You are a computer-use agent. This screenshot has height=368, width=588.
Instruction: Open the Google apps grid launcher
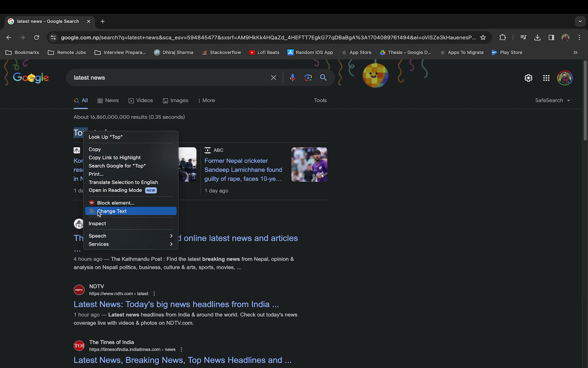[x=546, y=78]
